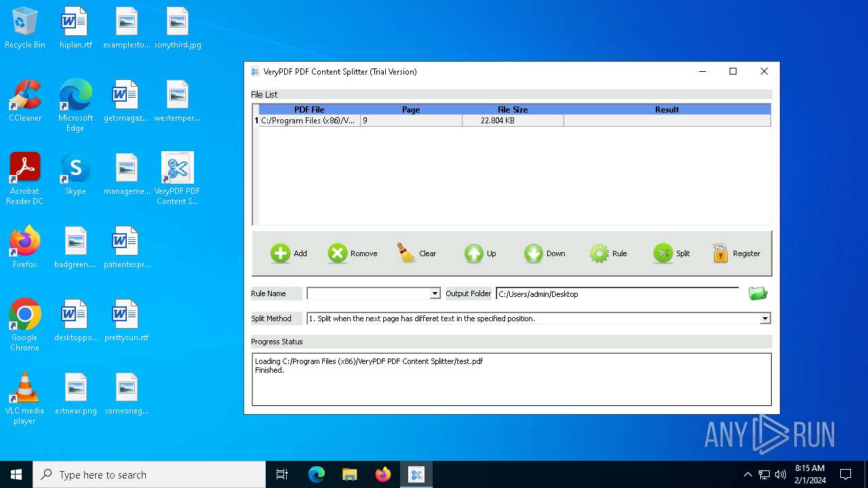Open File Explorer from taskbar
The image size is (868, 488).
(349, 474)
